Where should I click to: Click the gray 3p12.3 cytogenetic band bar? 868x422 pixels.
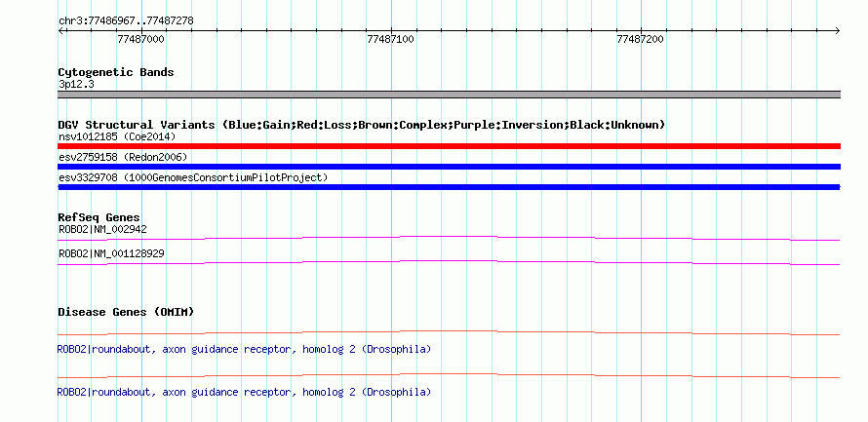pyautogui.click(x=449, y=95)
